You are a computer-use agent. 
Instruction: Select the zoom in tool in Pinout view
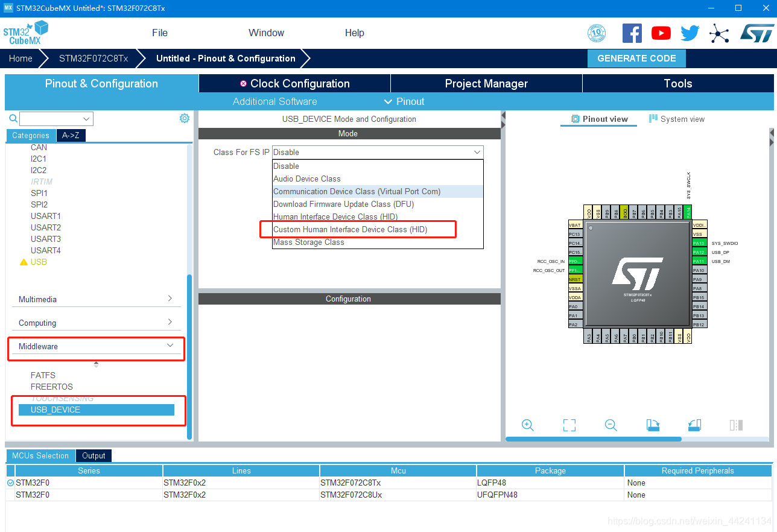pos(527,425)
